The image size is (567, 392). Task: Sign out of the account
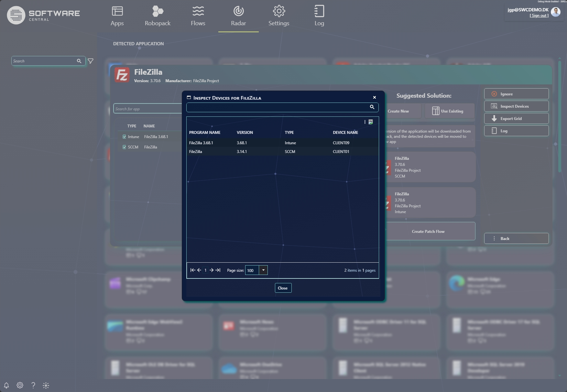click(x=539, y=16)
